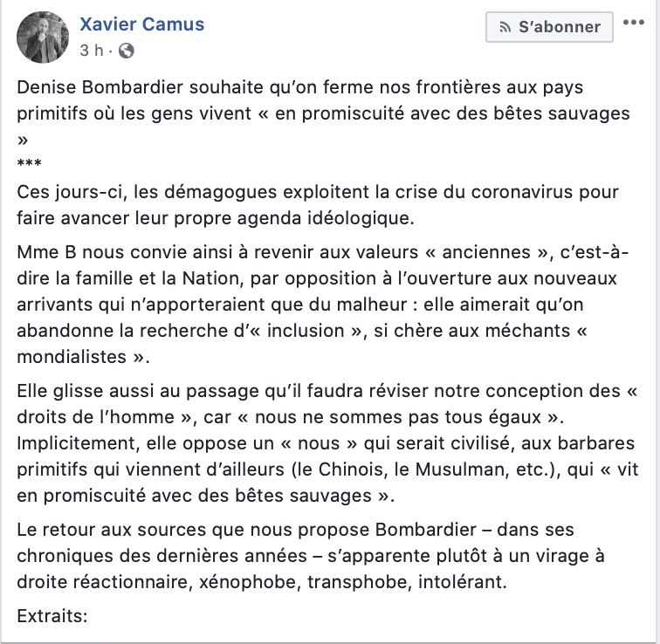Screen dimensions: 660x644
Task: Open the three-dot post options menu
Action: (x=634, y=23)
